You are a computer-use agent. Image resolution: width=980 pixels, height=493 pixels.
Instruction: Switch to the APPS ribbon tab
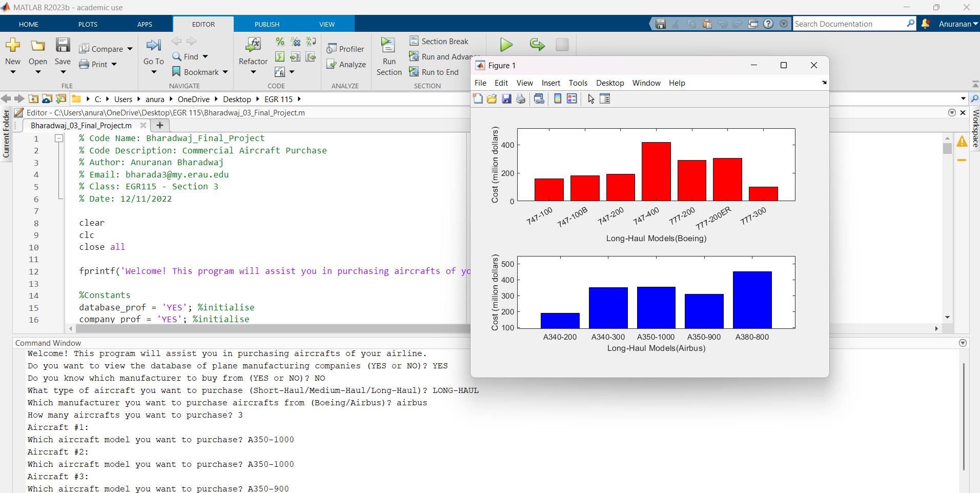pyautogui.click(x=145, y=24)
